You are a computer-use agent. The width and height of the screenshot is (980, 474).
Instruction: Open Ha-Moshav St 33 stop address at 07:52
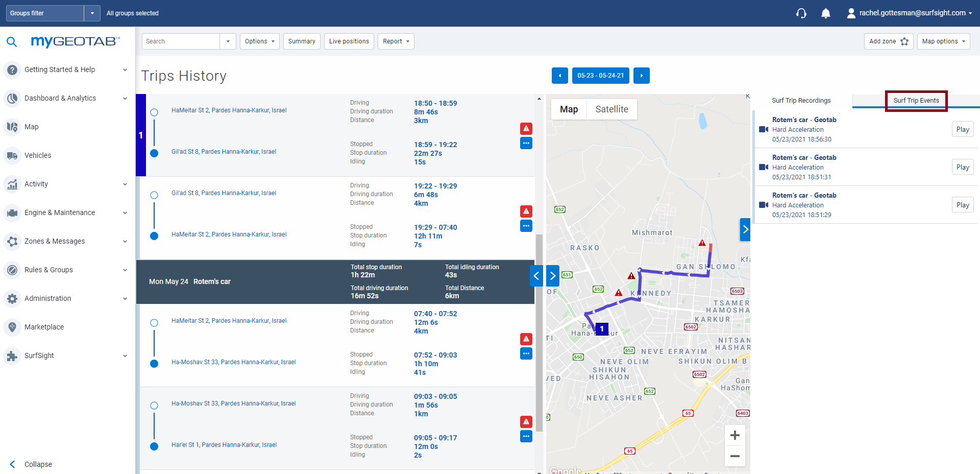(x=234, y=362)
